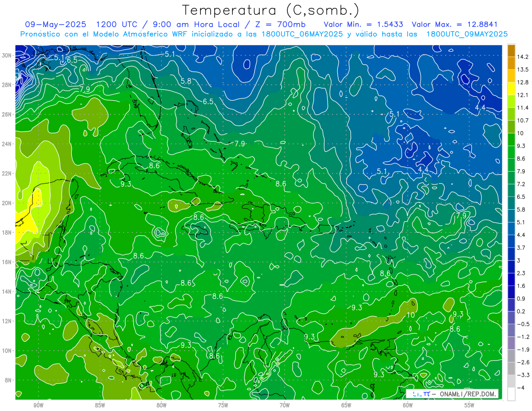The image size is (532, 411).
Task: Click the "90W" longitude label
Action: point(38,405)
